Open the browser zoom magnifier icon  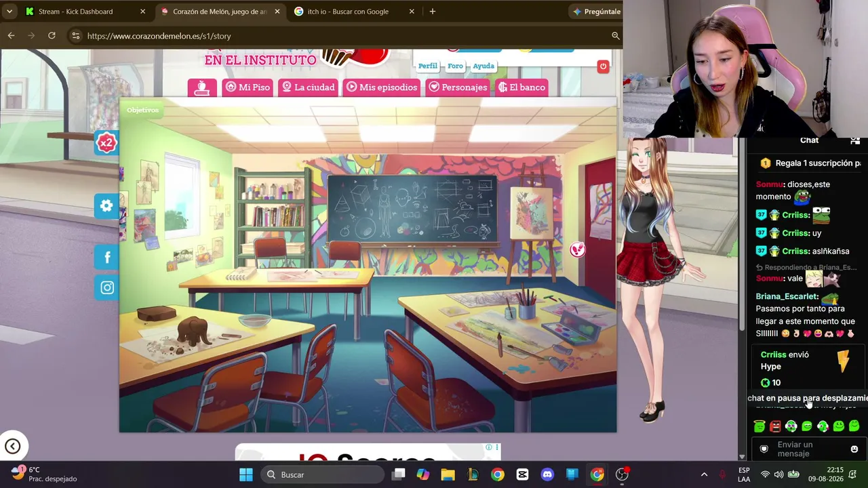click(616, 35)
